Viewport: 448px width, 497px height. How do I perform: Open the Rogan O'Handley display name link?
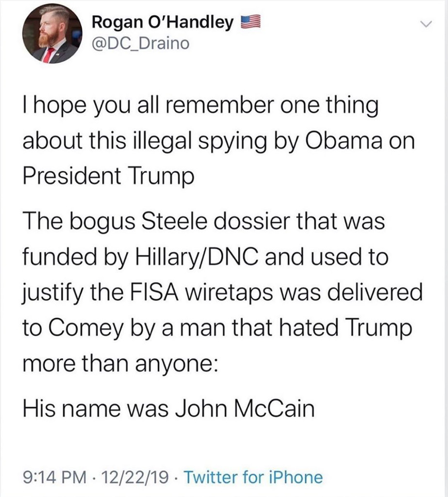tap(162, 23)
